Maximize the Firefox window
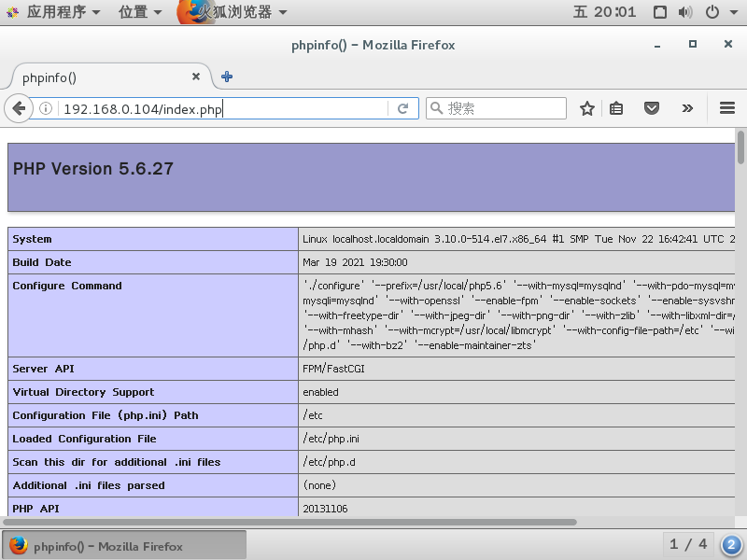747x560 pixels. (693, 44)
